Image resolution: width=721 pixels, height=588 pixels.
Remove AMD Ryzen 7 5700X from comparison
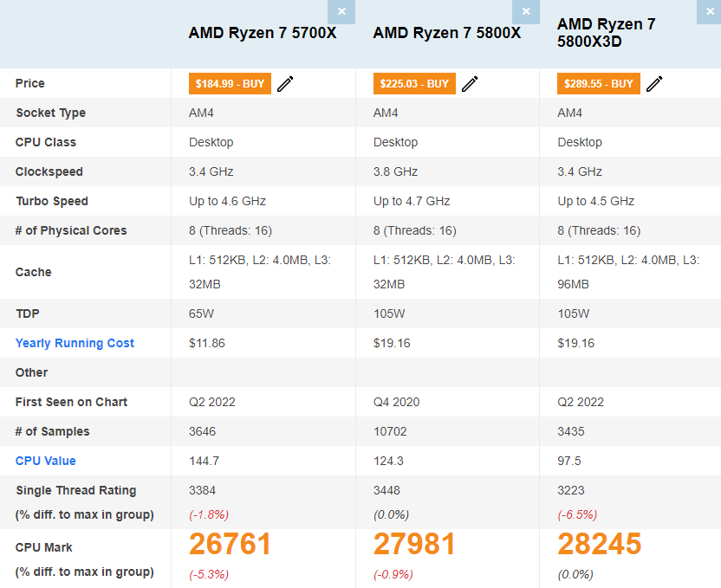click(x=341, y=12)
